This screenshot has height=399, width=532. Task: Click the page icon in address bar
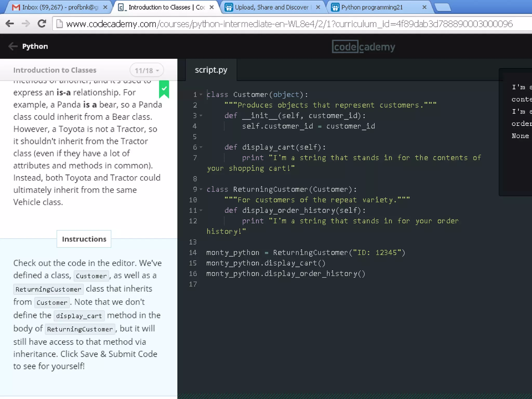pos(60,24)
